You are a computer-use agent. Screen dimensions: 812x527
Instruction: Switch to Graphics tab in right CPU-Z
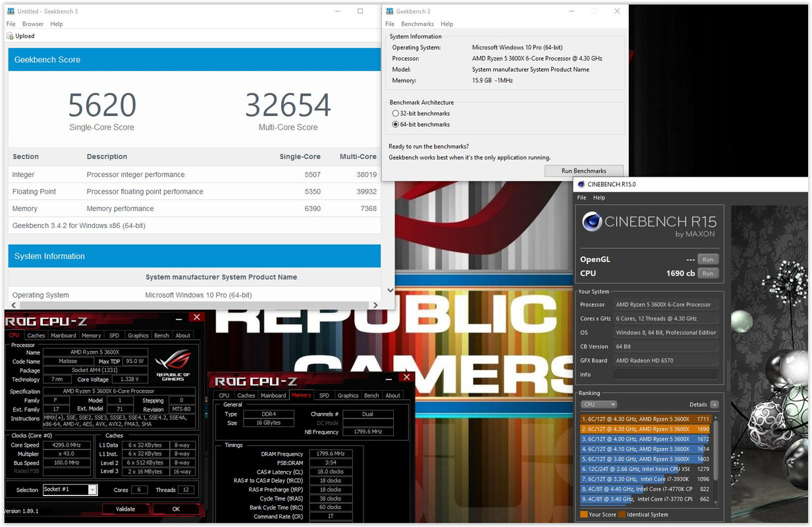coord(348,395)
